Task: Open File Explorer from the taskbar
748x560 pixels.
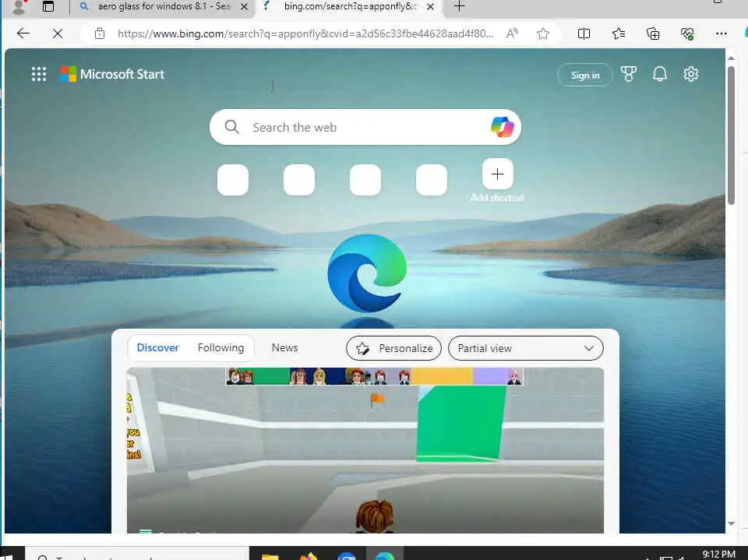Action: [270, 556]
